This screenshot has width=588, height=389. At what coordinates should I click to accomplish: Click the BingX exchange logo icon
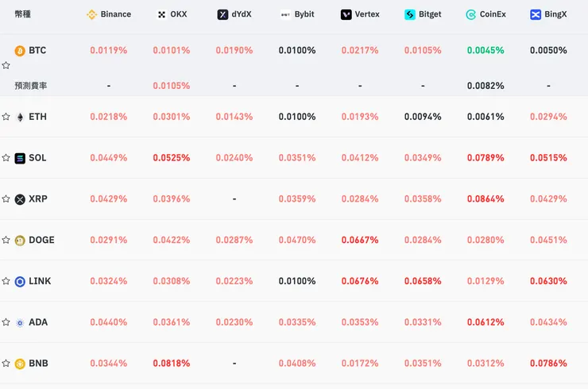pyautogui.click(x=536, y=14)
